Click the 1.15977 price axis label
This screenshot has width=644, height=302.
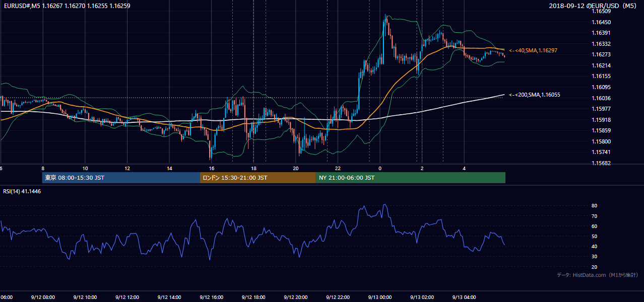[x=601, y=109]
